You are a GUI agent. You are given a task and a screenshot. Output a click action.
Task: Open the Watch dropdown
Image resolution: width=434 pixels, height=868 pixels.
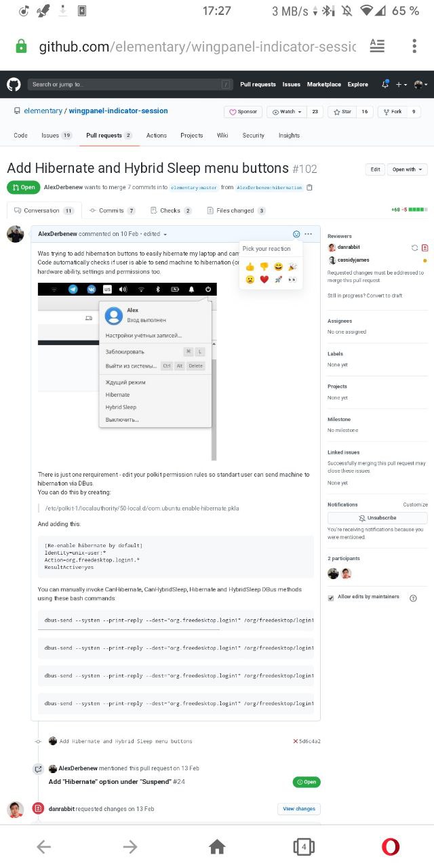286,112
